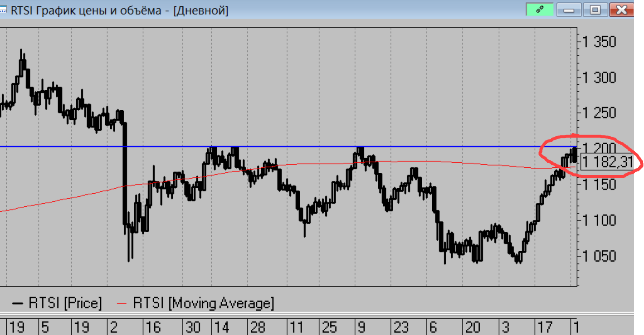Minimize the RTSI chart window
The height and width of the screenshot is (335, 644).
point(569,10)
